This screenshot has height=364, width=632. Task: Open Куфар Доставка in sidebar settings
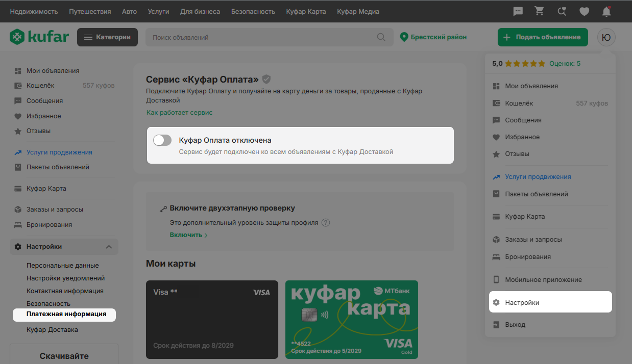coord(52,330)
